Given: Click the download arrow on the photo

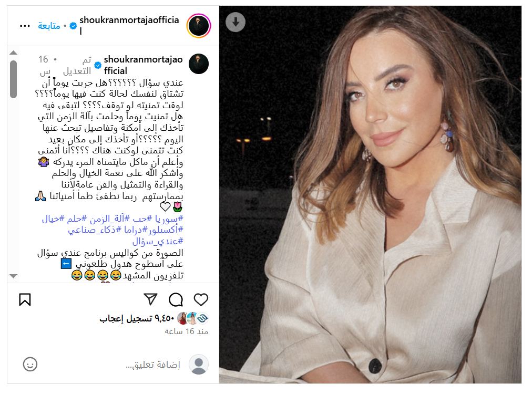Looking at the screenshot, I should click(x=236, y=22).
